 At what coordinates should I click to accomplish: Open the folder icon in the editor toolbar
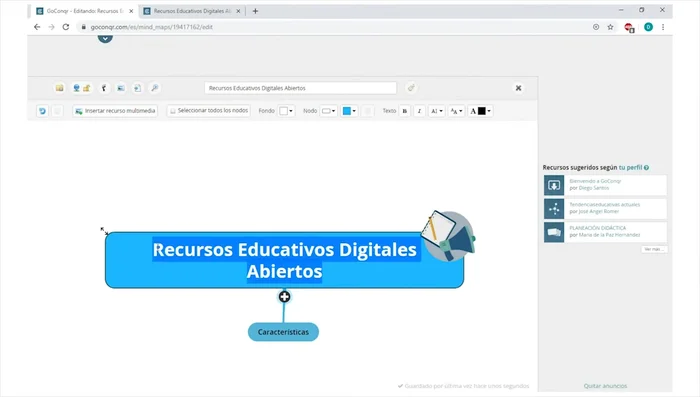[59, 88]
